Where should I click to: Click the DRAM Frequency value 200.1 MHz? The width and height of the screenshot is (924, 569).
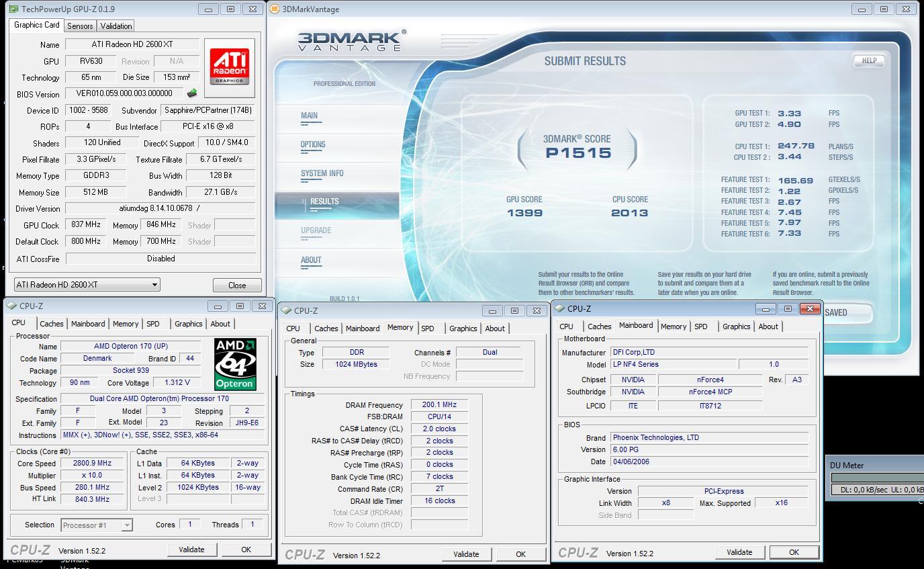tap(439, 405)
